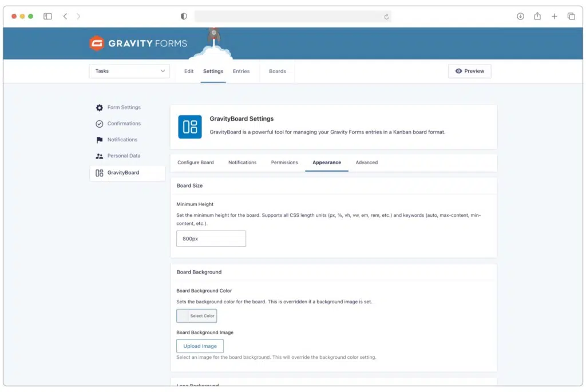Screen dimensions: 586x392
Task: Open the Permissions tab
Action: point(284,163)
